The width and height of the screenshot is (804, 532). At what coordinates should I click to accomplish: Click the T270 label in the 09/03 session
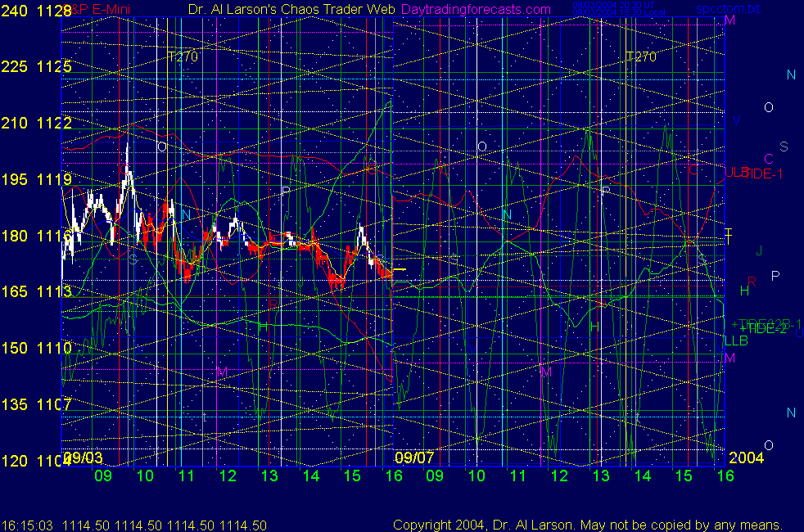coord(183,56)
